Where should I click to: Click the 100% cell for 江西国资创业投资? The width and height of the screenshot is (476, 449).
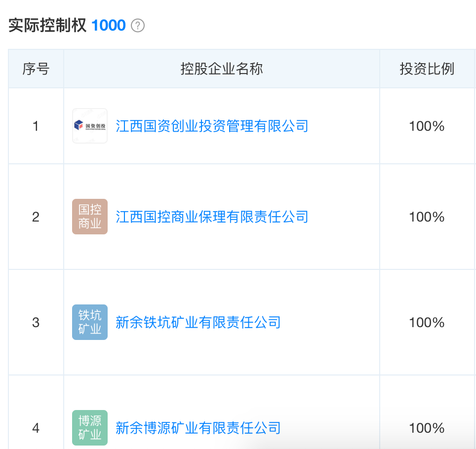click(x=427, y=126)
